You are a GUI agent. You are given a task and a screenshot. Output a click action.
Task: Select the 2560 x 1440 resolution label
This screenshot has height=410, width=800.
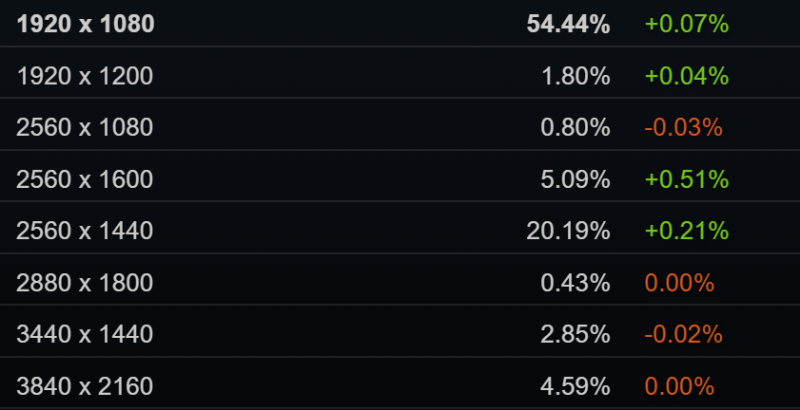(x=85, y=232)
